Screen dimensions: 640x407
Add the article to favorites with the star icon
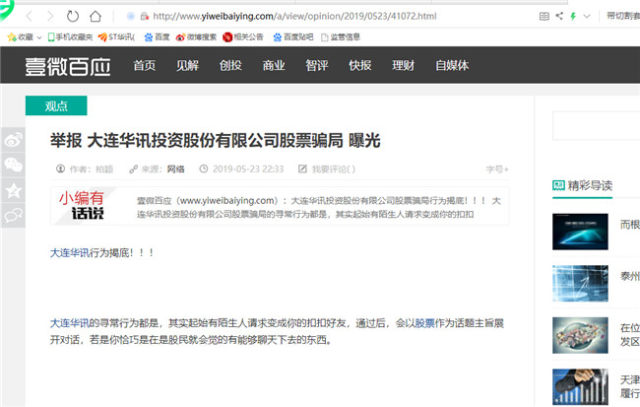coord(13,190)
